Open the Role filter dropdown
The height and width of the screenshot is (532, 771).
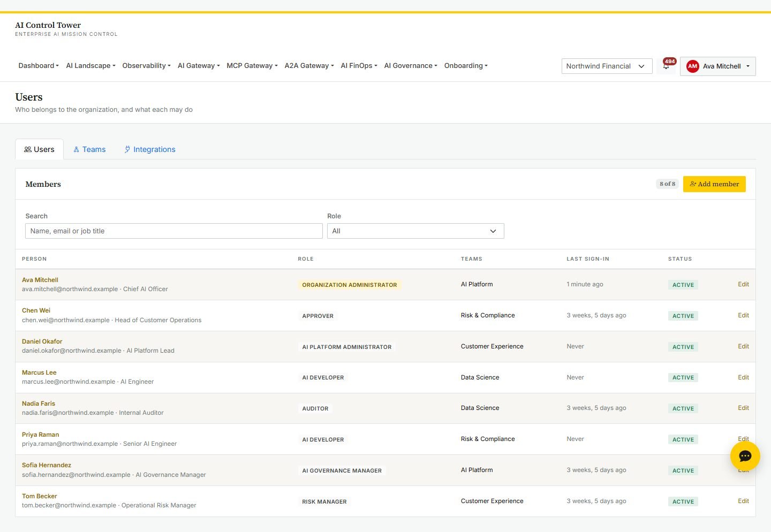pyautogui.click(x=415, y=231)
